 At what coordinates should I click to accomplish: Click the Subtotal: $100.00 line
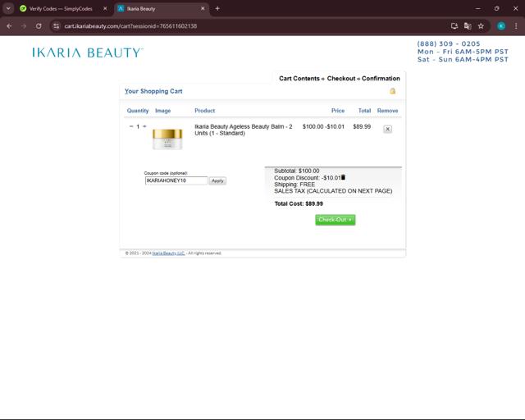coord(297,171)
